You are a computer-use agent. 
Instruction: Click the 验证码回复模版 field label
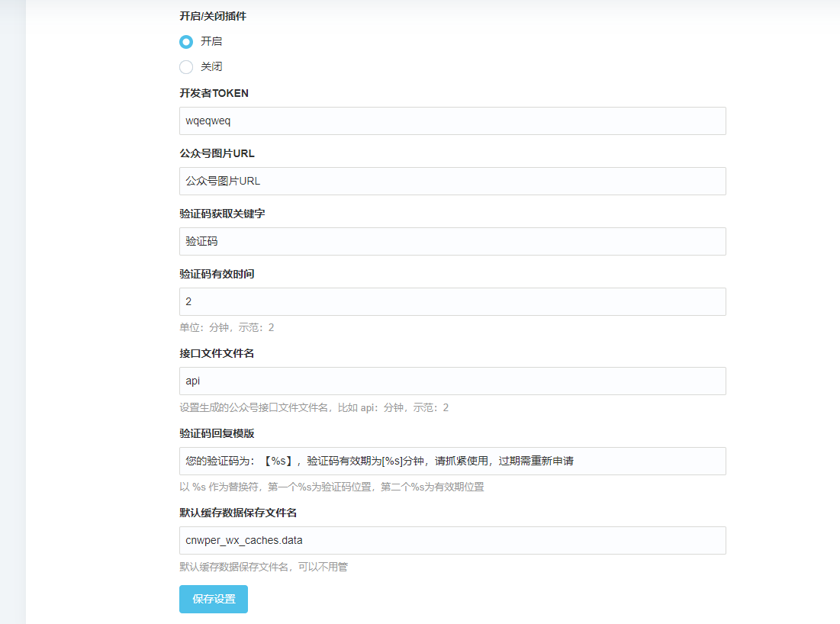coord(217,433)
